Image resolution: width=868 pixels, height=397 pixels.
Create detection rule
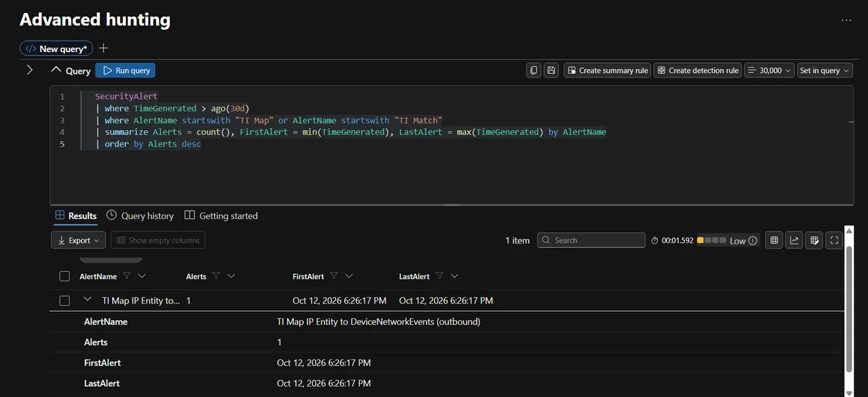pyautogui.click(x=698, y=70)
